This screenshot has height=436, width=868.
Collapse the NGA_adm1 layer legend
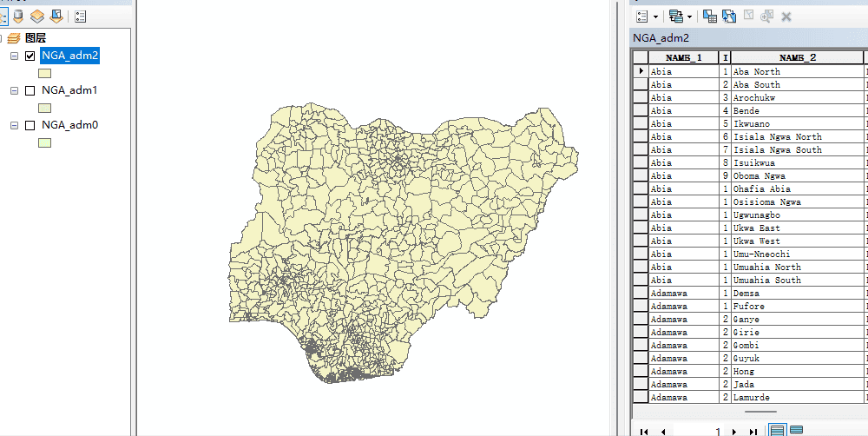[14, 91]
